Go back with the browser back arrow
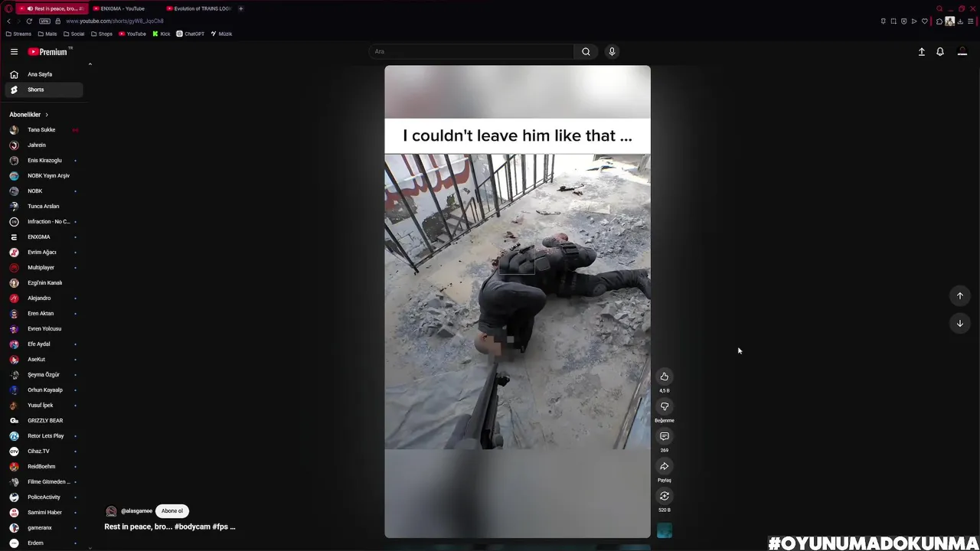The height and width of the screenshot is (551, 980). click(8, 21)
